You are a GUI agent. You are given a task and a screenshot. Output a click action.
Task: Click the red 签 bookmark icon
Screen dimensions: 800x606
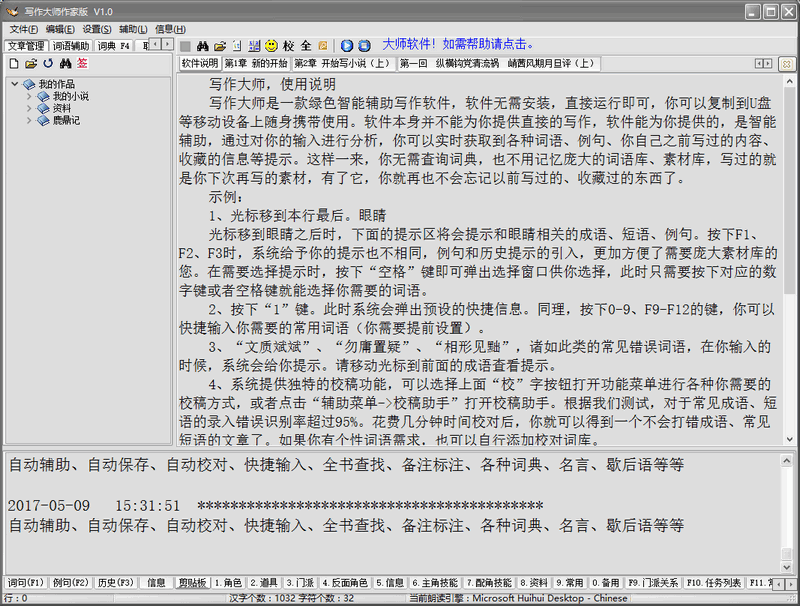click(x=82, y=64)
